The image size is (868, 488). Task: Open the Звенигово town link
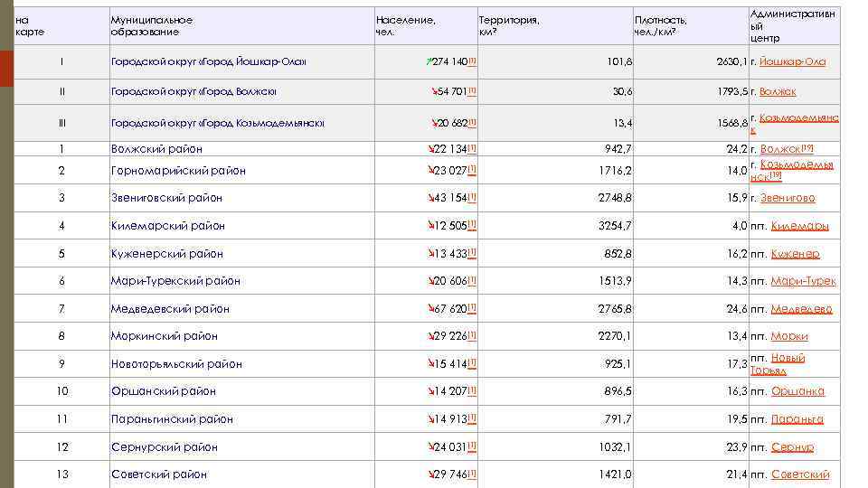pos(787,198)
